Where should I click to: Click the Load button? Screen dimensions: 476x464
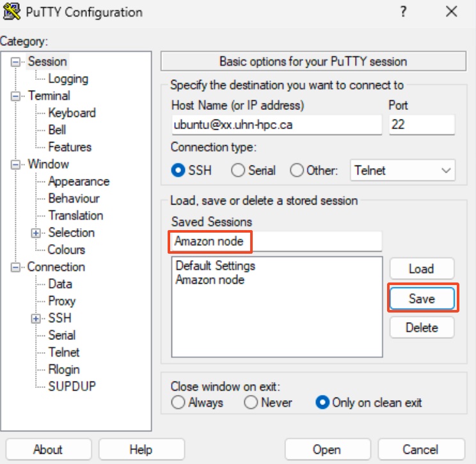(x=422, y=268)
